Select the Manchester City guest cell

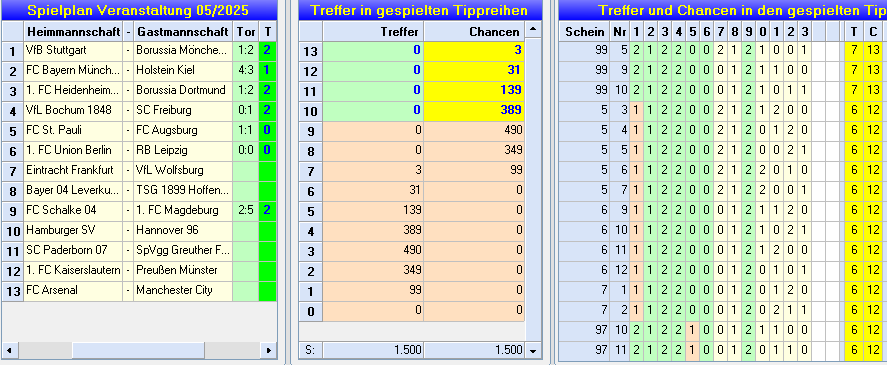coord(183,291)
